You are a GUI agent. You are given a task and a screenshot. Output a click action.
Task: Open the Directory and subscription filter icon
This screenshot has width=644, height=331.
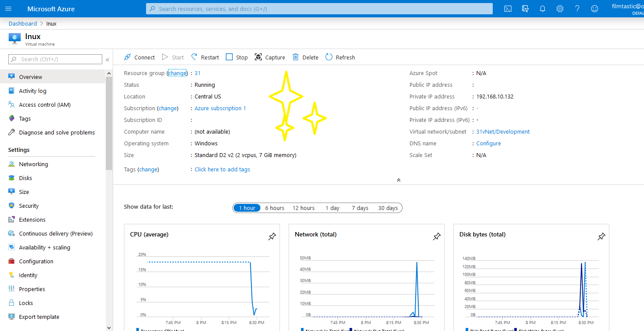(x=525, y=9)
